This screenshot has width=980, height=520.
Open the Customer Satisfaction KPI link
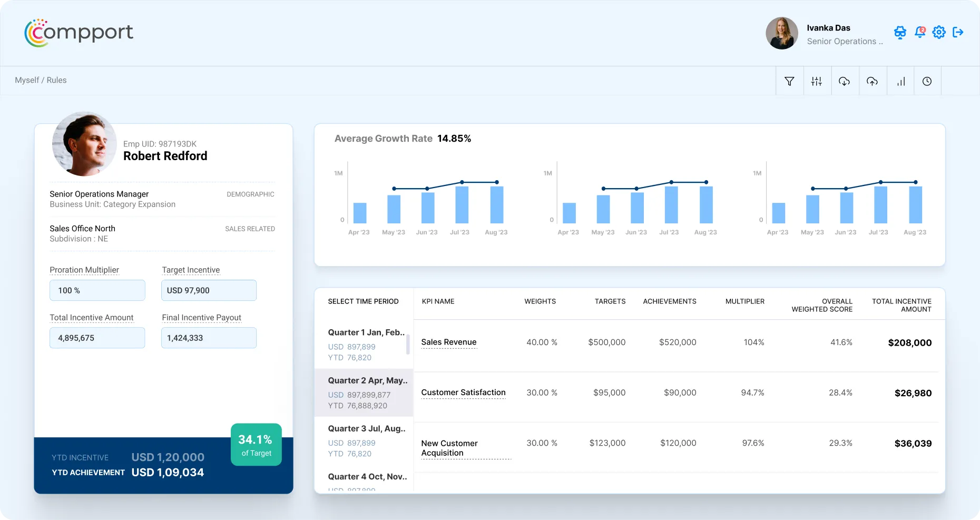click(x=463, y=393)
